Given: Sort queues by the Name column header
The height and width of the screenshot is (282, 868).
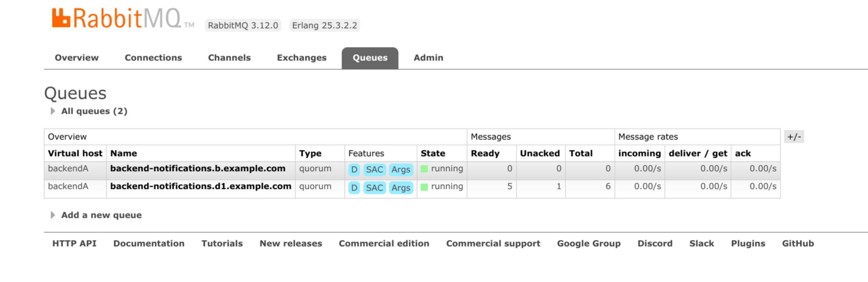Looking at the screenshot, I should pos(123,154).
